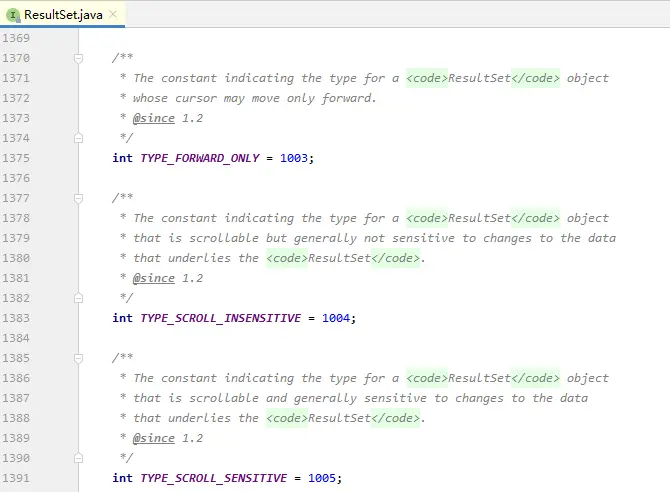This screenshot has height=492, width=670.
Task: Click line number 1383 in the gutter
Action: click(16, 318)
